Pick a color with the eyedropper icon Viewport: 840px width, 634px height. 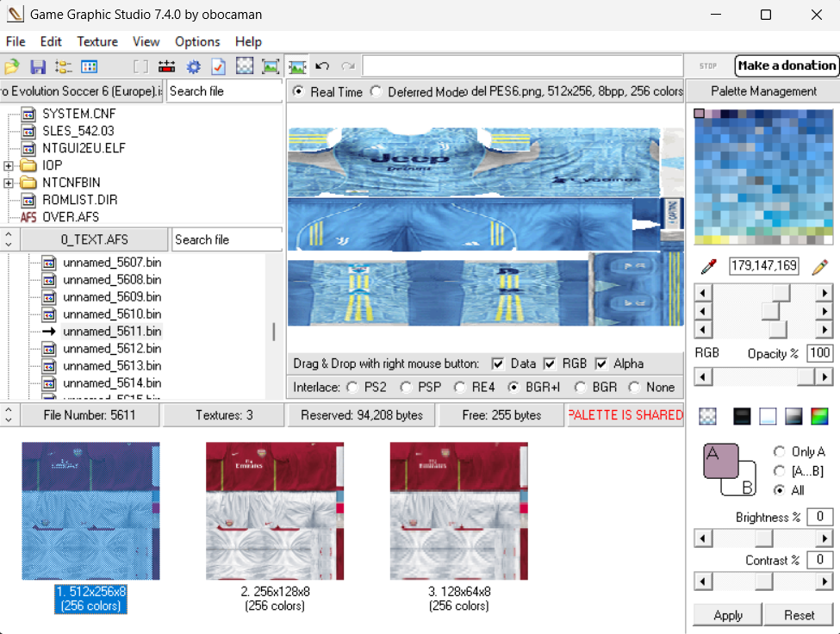[709, 266]
